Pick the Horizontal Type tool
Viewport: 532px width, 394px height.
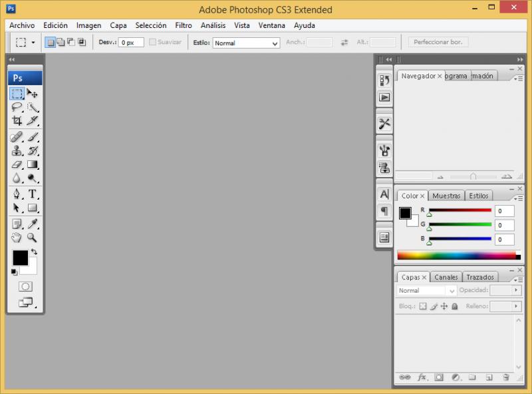coord(33,194)
